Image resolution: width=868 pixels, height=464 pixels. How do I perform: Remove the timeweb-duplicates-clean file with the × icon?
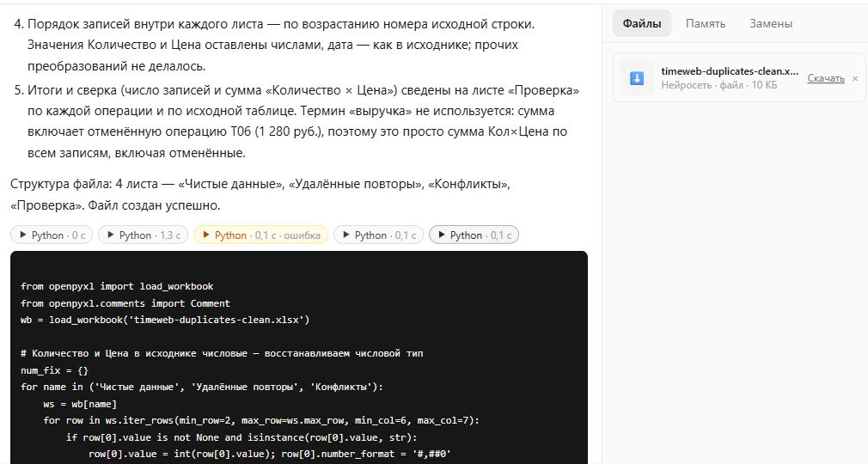click(x=855, y=78)
